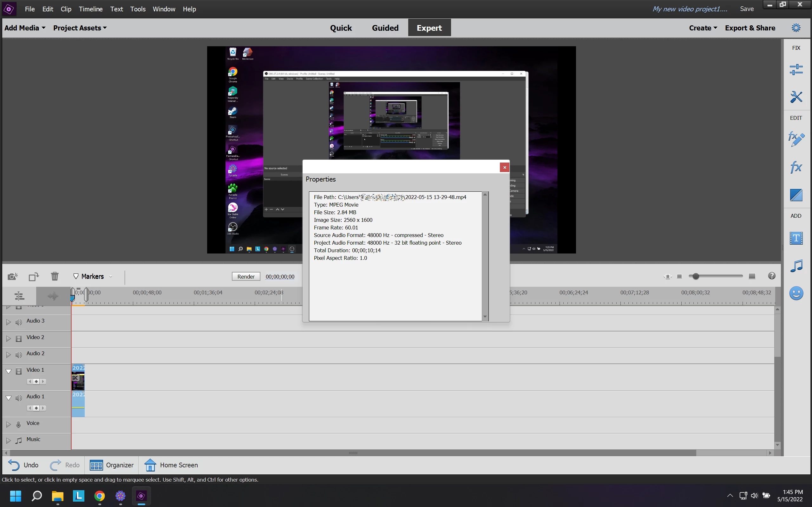Switch to the Guided tab
Image resolution: width=812 pixels, height=507 pixels.
(385, 28)
